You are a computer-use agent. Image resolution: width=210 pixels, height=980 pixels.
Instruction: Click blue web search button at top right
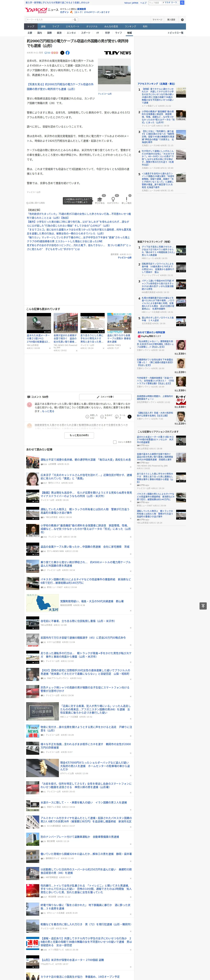pos(182,3)
